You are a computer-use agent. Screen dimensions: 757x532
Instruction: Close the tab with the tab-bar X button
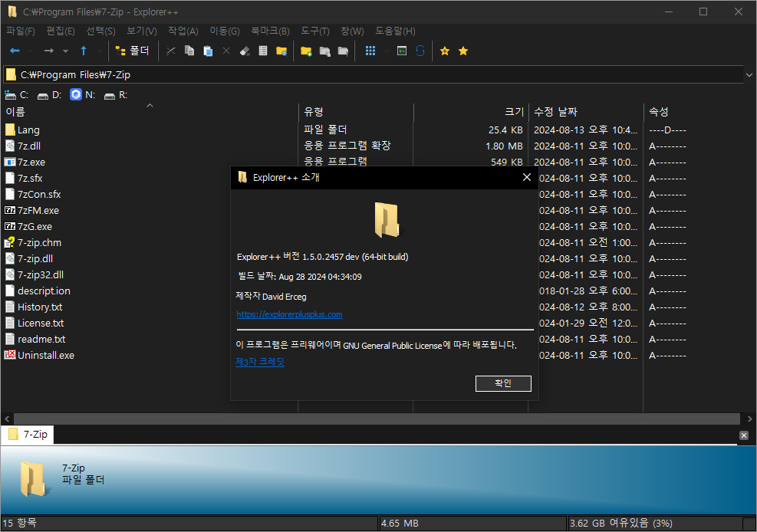coord(743,435)
